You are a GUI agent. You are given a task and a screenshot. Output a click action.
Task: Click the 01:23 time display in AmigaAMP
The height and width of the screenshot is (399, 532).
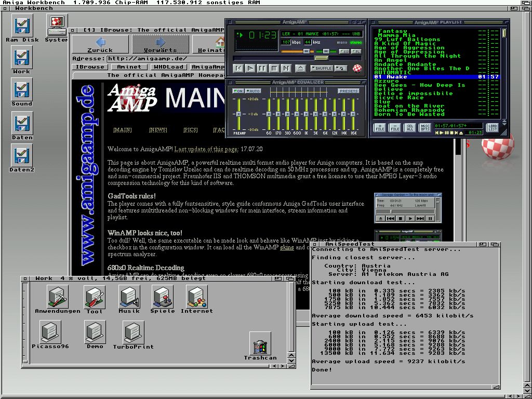tap(263, 35)
